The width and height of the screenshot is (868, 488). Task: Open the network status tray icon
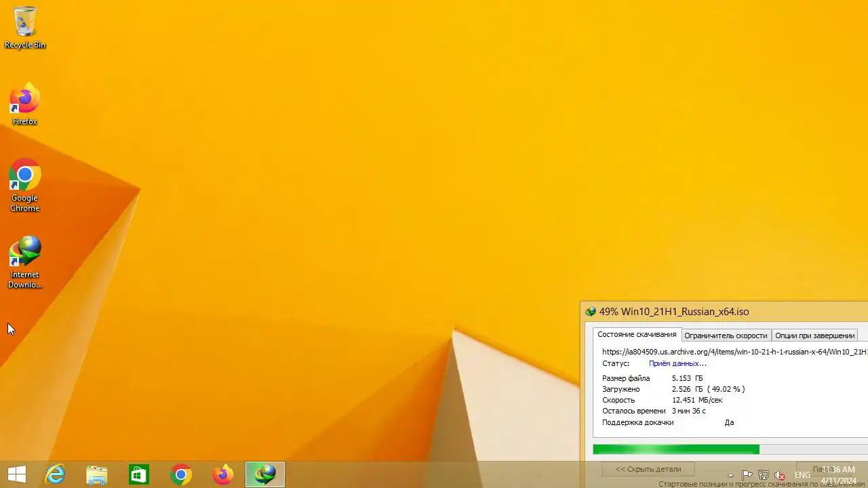point(764,475)
